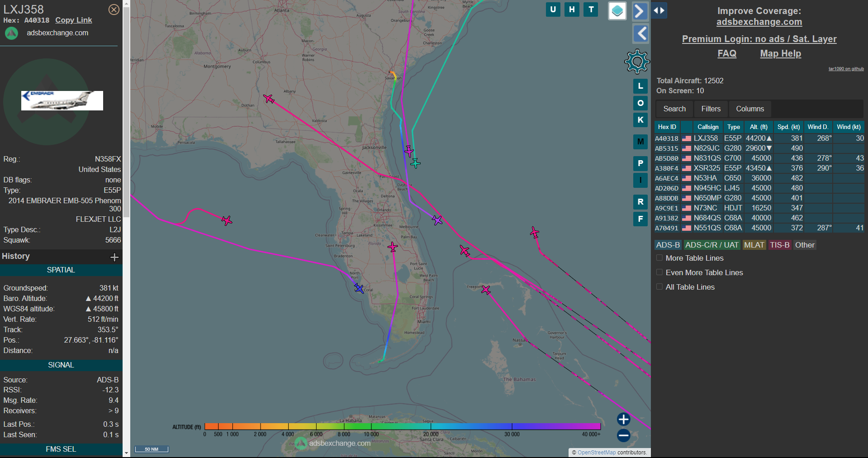Click the I map button
The width and height of the screenshot is (868, 458).
pos(640,180)
